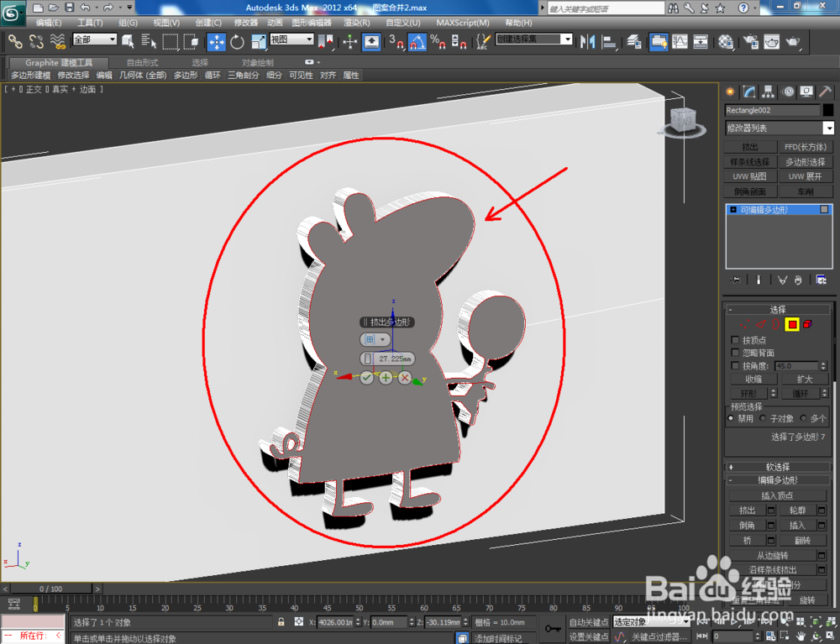Screen dimensions: 840x644
Task: Open the Utilities hammer panel tab
Action: pyautogui.click(x=826, y=92)
